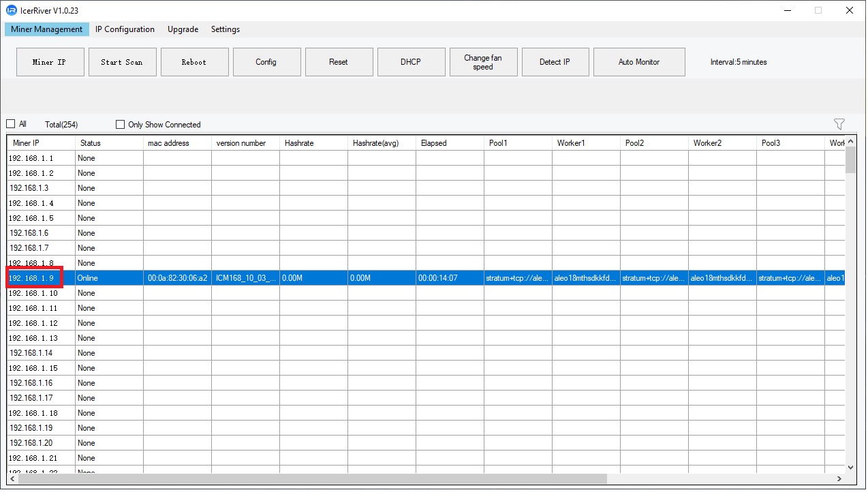This screenshot has height=503, width=868.
Task: Open the IP Configuration tab
Action: click(x=125, y=29)
